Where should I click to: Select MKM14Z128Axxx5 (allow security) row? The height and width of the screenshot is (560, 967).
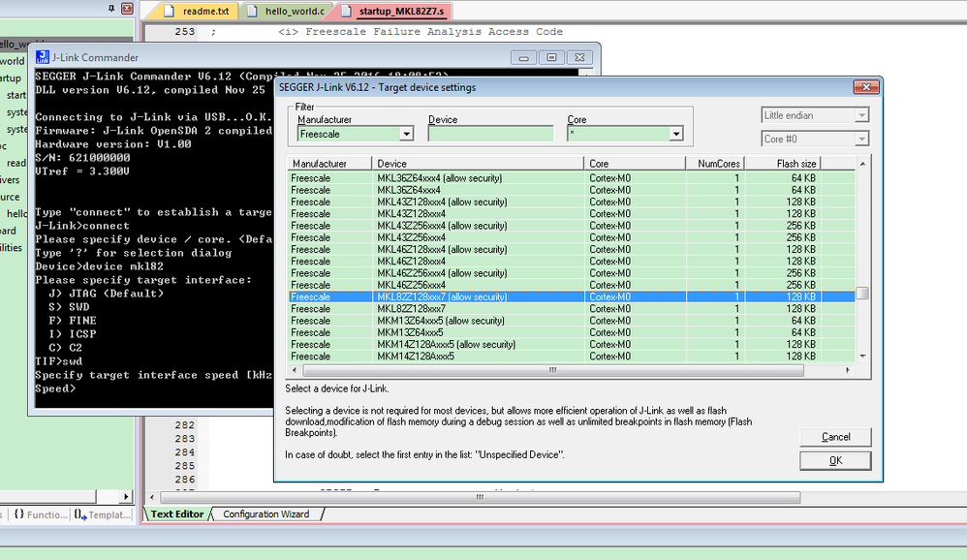click(571, 344)
